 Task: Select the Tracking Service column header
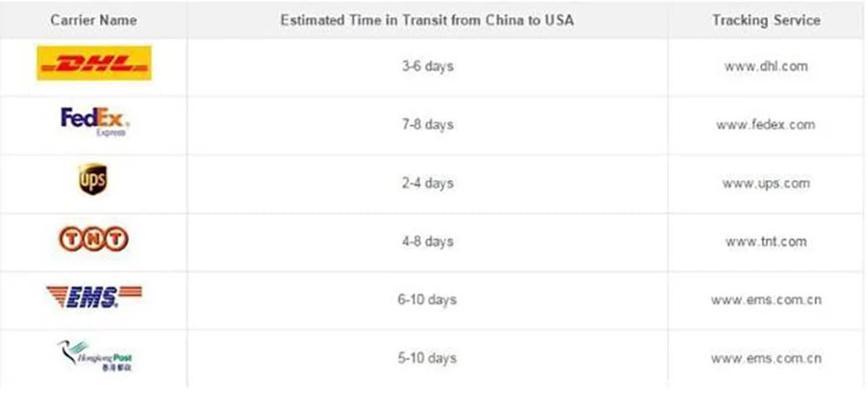[766, 19]
